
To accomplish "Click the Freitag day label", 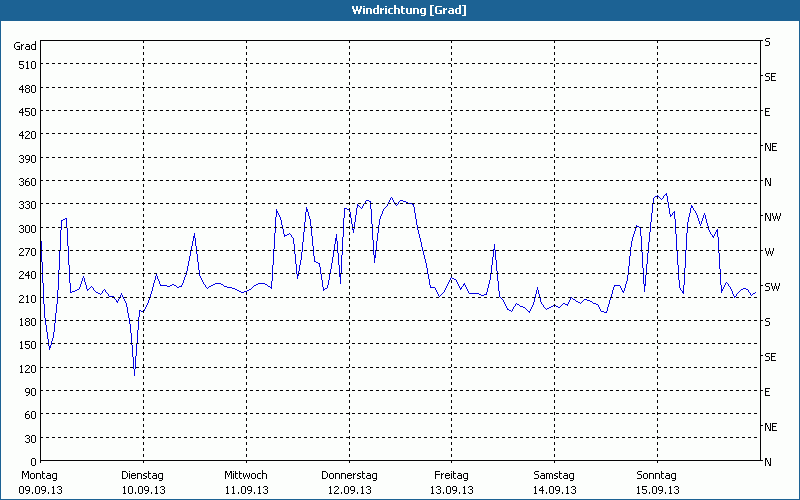I will (451, 476).
